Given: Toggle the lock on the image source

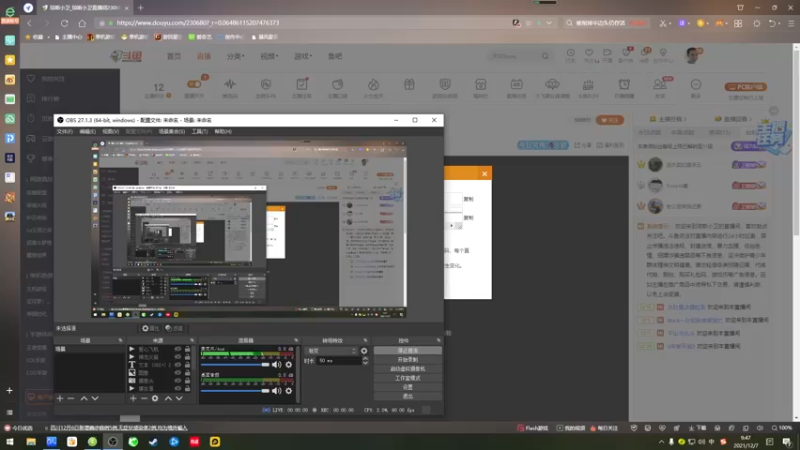Looking at the screenshot, I should click(x=187, y=373).
